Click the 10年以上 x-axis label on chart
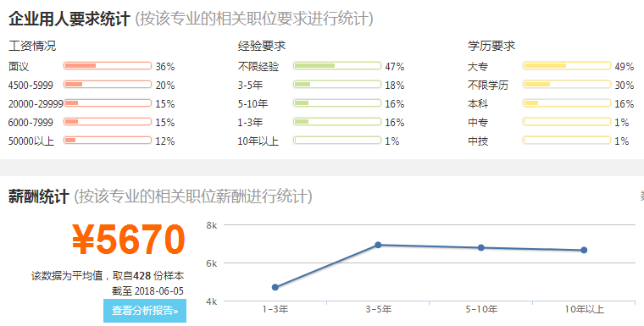644x326 pixels. [x=584, y=309]
